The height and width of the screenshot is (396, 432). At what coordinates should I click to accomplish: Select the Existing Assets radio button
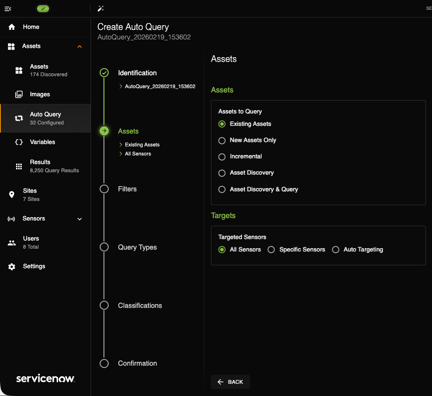click(x=222, y=124)
